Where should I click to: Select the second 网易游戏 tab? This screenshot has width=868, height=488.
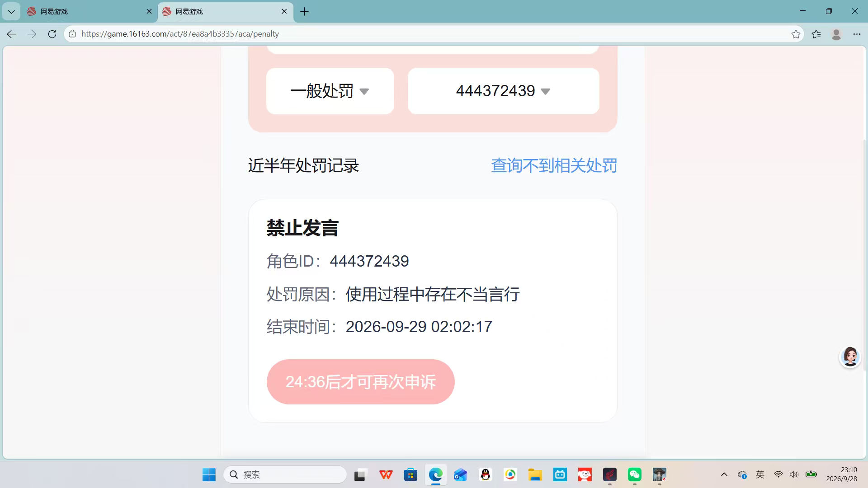click(x=225, y=12)
